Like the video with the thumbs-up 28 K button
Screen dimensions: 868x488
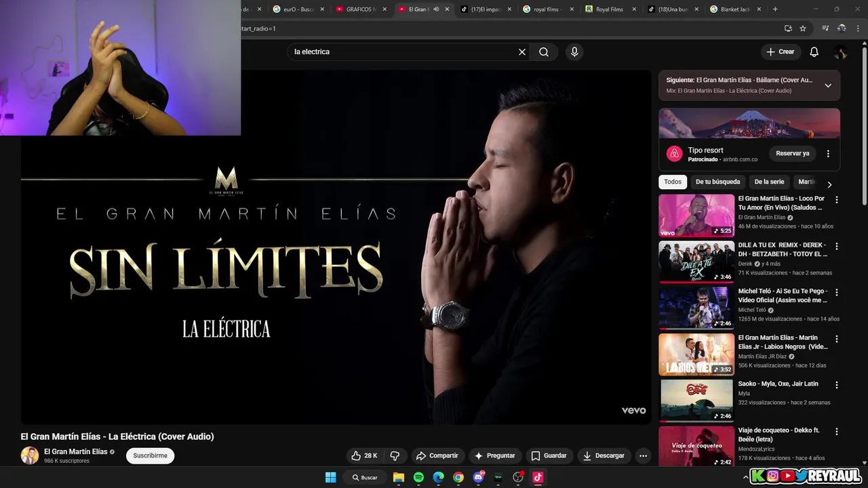pyautogui.click(x=364, y=455)
